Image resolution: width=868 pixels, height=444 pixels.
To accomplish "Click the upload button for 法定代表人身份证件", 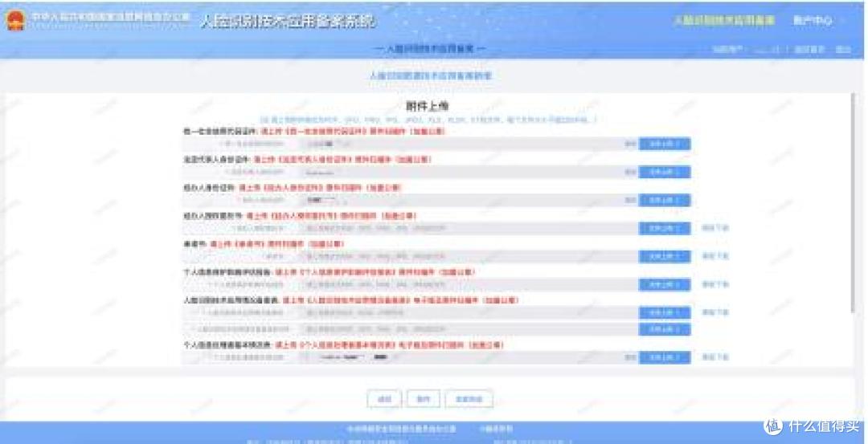I will point(665,172).
